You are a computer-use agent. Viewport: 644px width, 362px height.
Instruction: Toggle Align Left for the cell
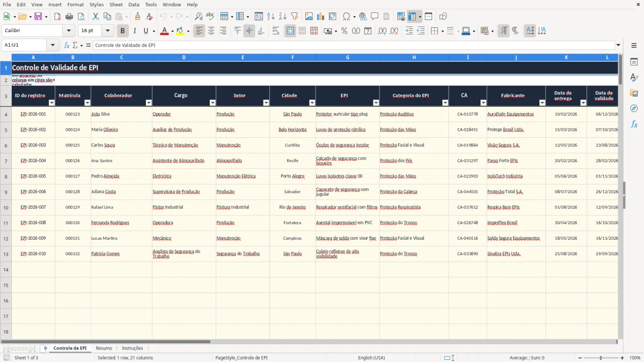pos(199,31)
